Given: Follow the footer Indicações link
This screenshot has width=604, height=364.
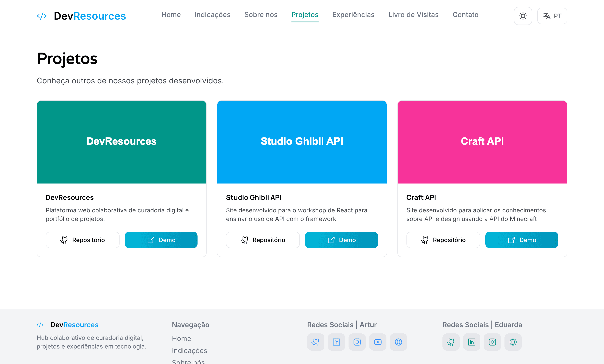Looking at the screenshot, I should 189,351.
